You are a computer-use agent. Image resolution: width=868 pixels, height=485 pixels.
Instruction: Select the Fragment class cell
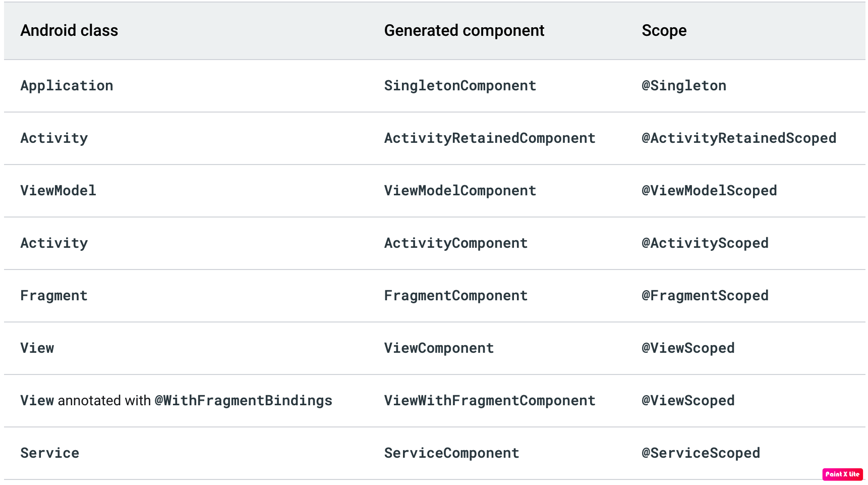(54, 296)
